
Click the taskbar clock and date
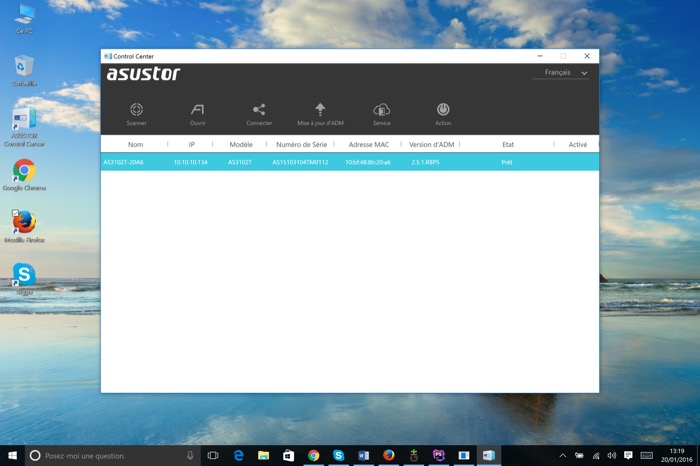point(677,455)
